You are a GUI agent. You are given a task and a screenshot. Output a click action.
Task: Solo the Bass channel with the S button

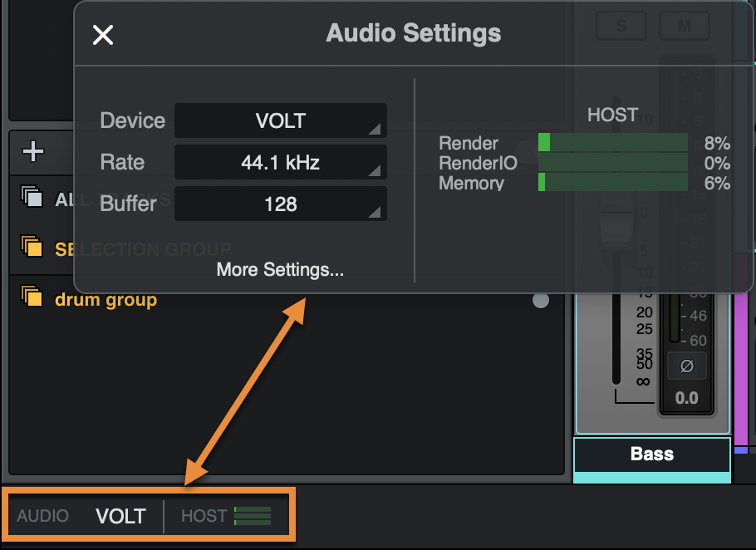tap(621, 25)
